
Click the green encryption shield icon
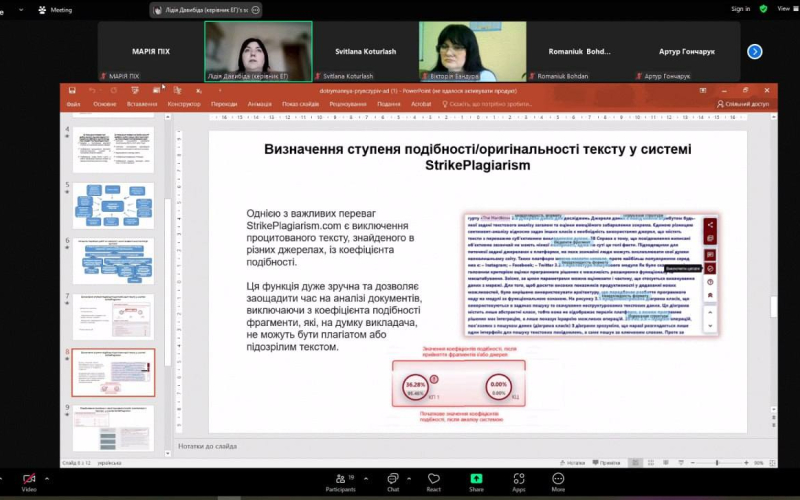click(763, 9)
